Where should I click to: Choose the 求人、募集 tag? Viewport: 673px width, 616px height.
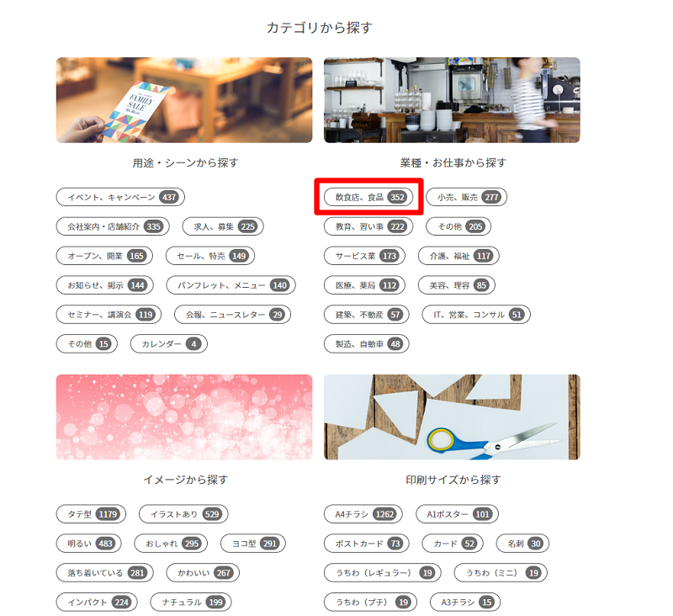click(223, 226)
